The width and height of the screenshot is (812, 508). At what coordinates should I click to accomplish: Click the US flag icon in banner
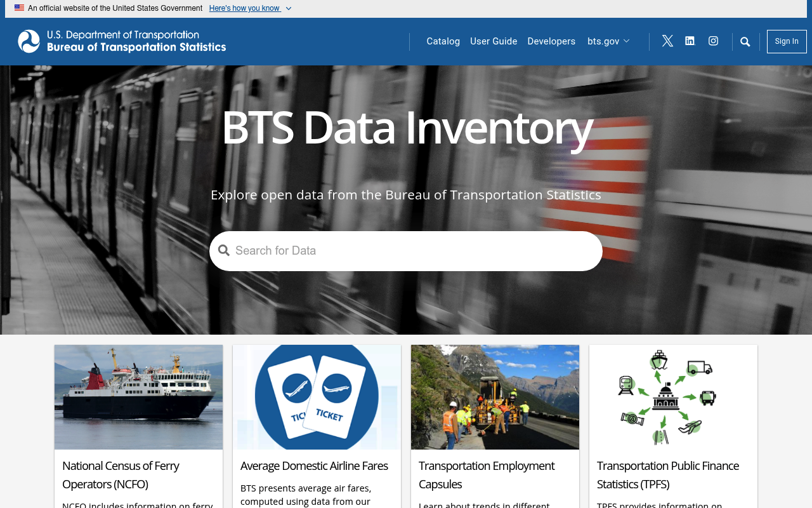[19, 8]
